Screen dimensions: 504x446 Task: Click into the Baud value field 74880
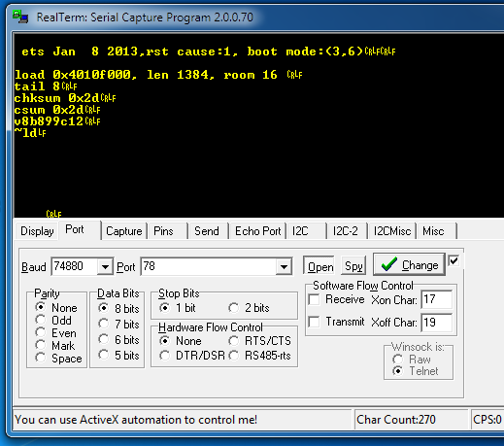[75, 266]
